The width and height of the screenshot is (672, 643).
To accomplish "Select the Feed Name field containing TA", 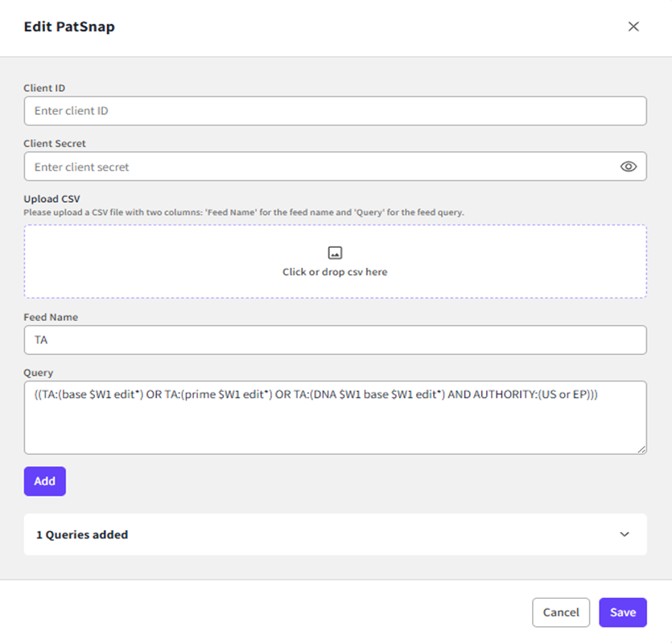I will pyautogui.click(x=335, y=340).
